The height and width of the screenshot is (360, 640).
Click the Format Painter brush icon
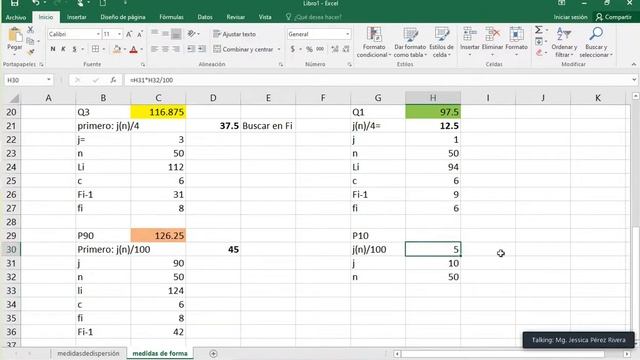point(31,52)
